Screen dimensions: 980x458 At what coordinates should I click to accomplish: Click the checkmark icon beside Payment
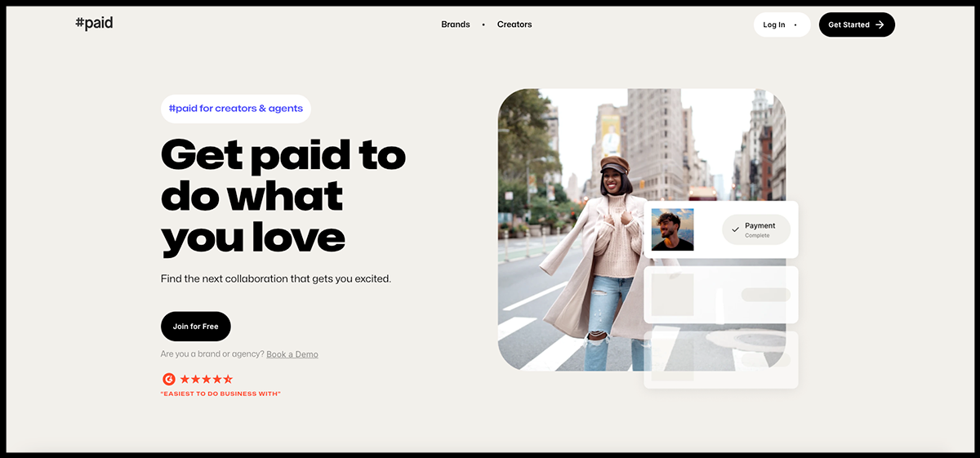click(x=735, y=229)
